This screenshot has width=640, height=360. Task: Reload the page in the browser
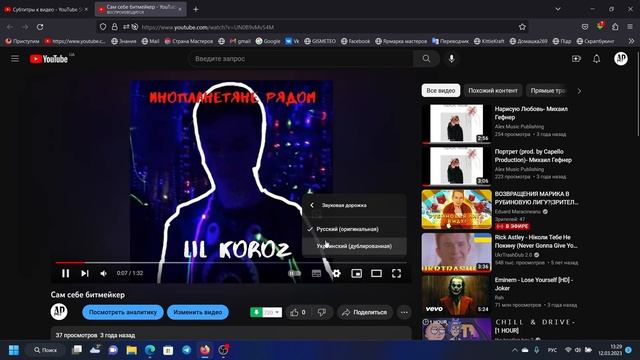40,27
